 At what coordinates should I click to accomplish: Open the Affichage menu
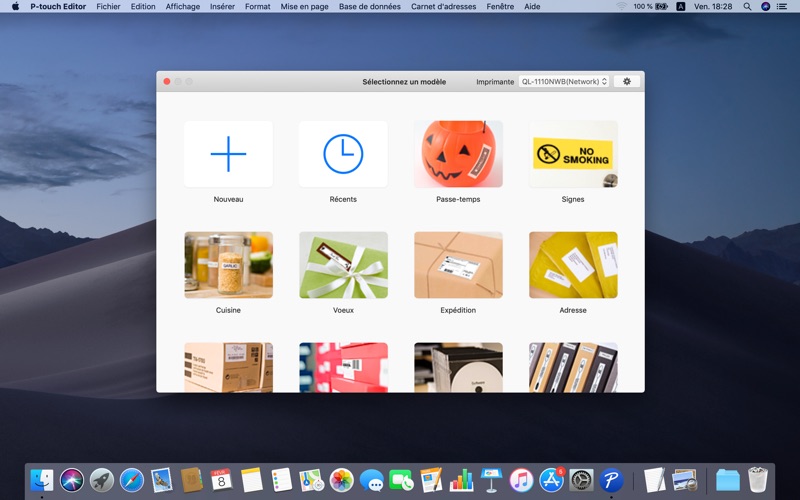point(183,7)
